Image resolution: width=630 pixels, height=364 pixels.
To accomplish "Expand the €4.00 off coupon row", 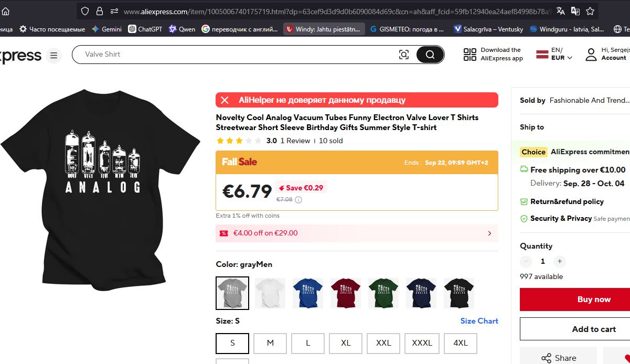I will (489, 233).
